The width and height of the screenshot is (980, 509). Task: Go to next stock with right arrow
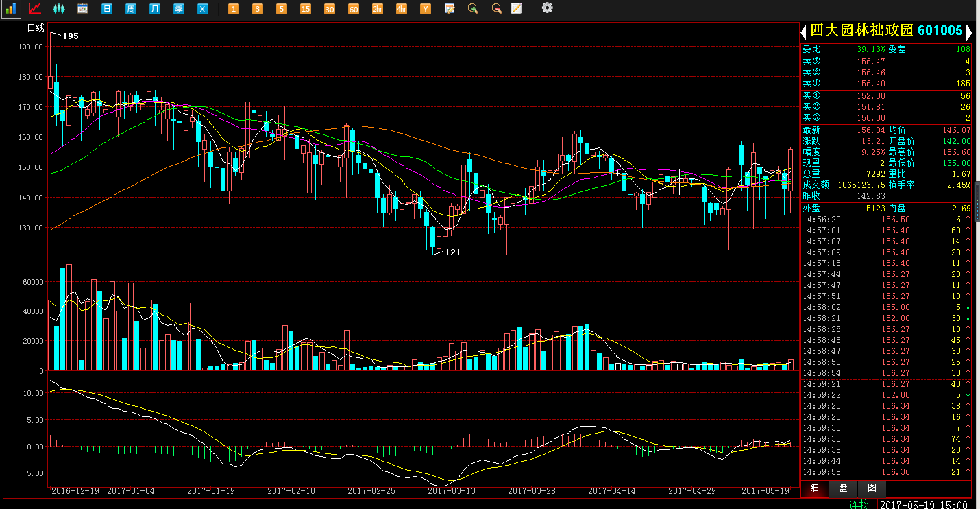point(969,32)
